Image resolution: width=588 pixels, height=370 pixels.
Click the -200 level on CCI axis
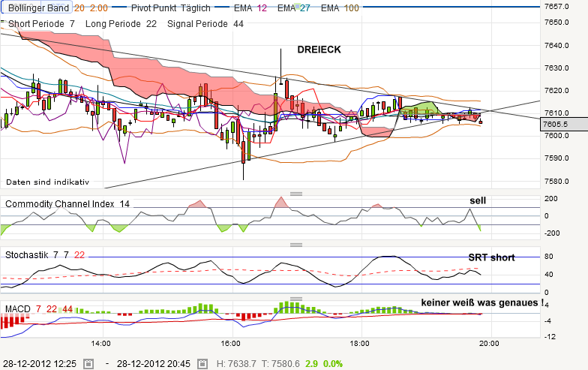tap(552, 233)
